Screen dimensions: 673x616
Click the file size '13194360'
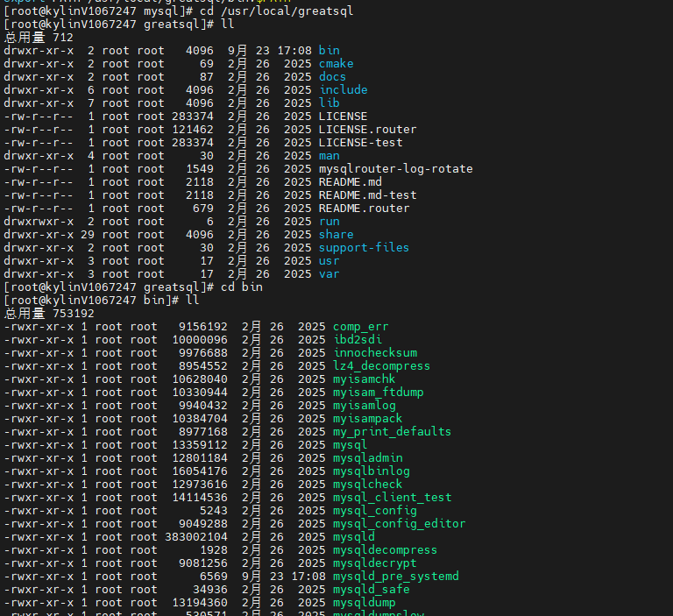pos(200,603)
